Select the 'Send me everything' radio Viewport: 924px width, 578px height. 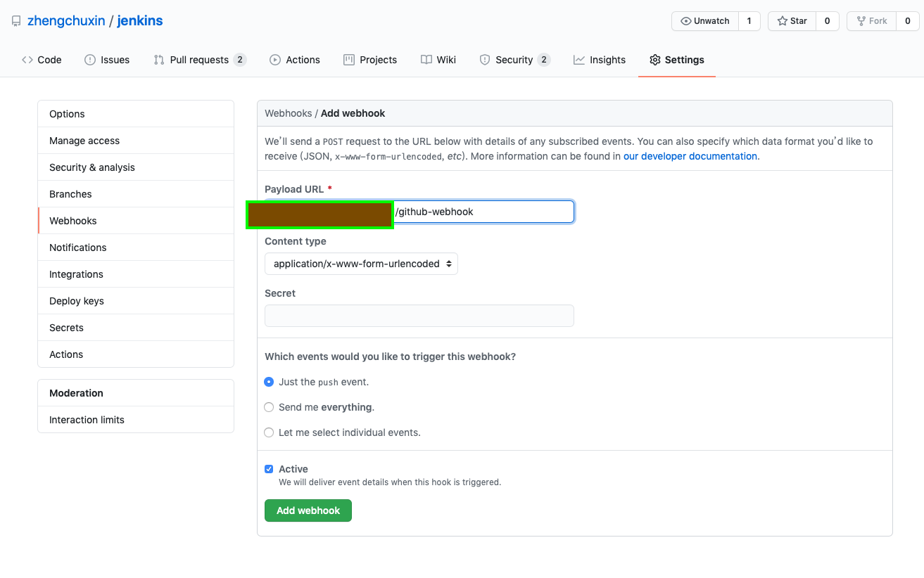(x=269, y=407)
